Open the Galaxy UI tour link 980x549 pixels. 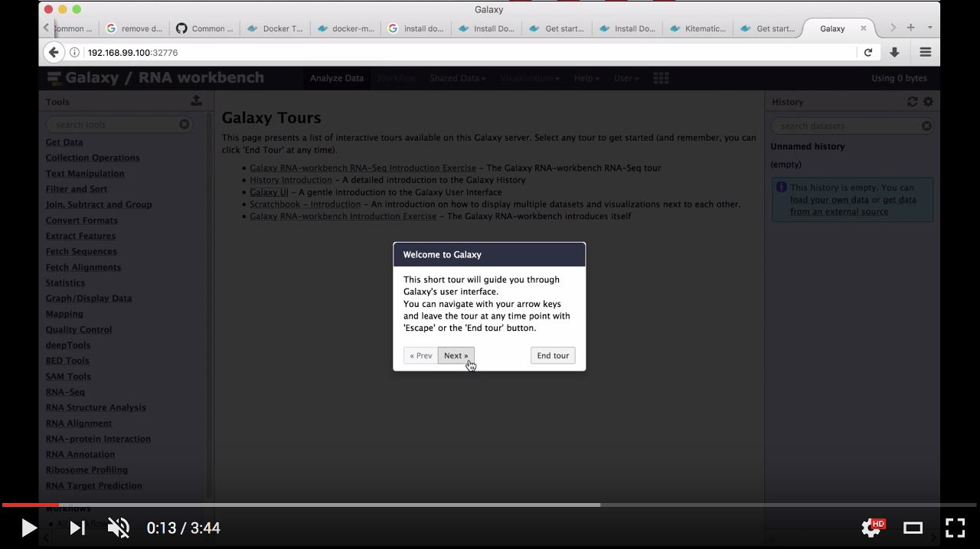click(x=269, y=192)
